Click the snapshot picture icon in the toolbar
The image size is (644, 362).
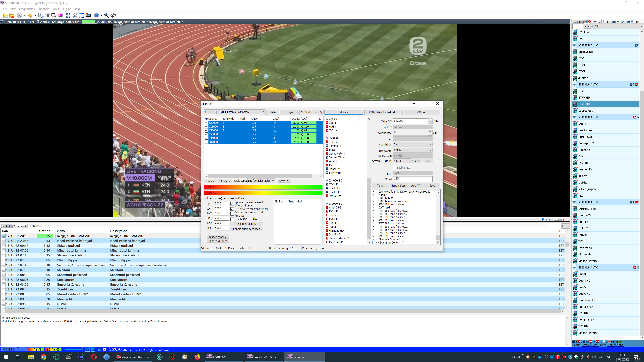96,15
